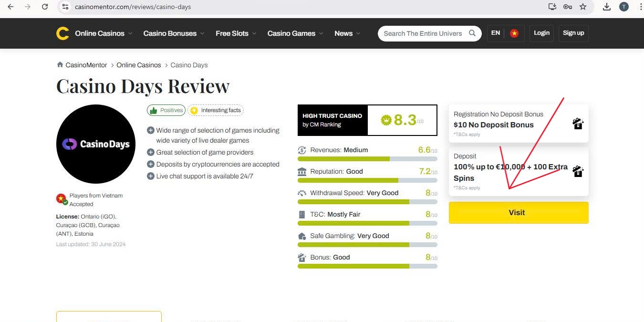Reload the page with the refresh icon
Viewport: 644px width, 322px height.
[x=45, y=7]
